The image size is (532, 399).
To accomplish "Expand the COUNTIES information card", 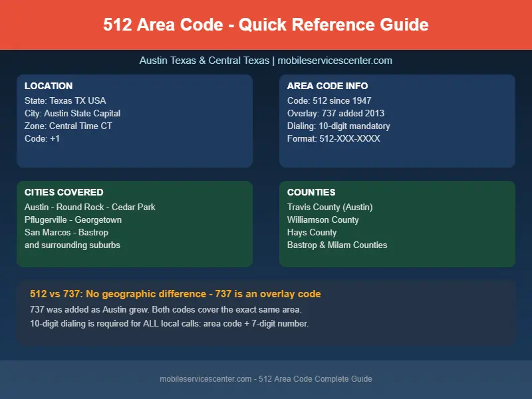I will coord(397,223).
